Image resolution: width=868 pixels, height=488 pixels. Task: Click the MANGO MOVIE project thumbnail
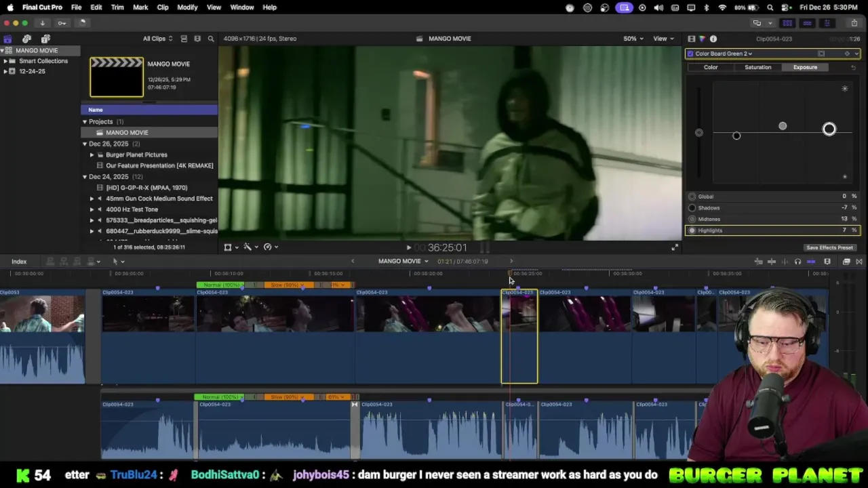click(x=117, y=77)
